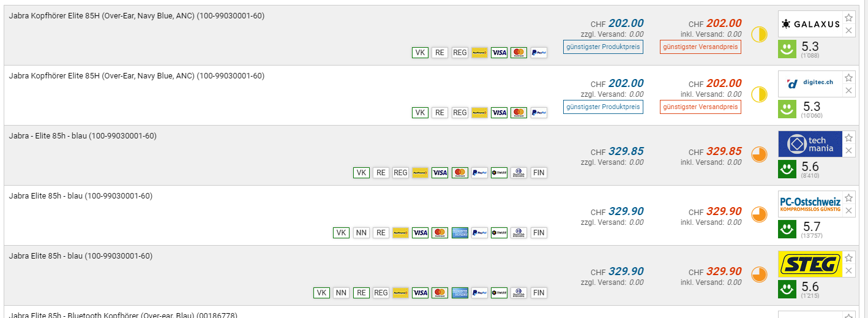Click the STEG shop logo
Image resolution: width=868 pixels, height=318 pixels.
(x=810, y=264)
